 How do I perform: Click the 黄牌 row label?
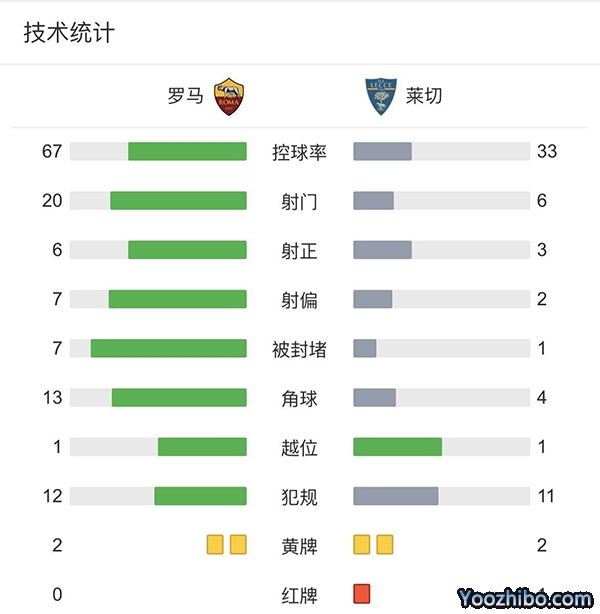click(300, 546)
